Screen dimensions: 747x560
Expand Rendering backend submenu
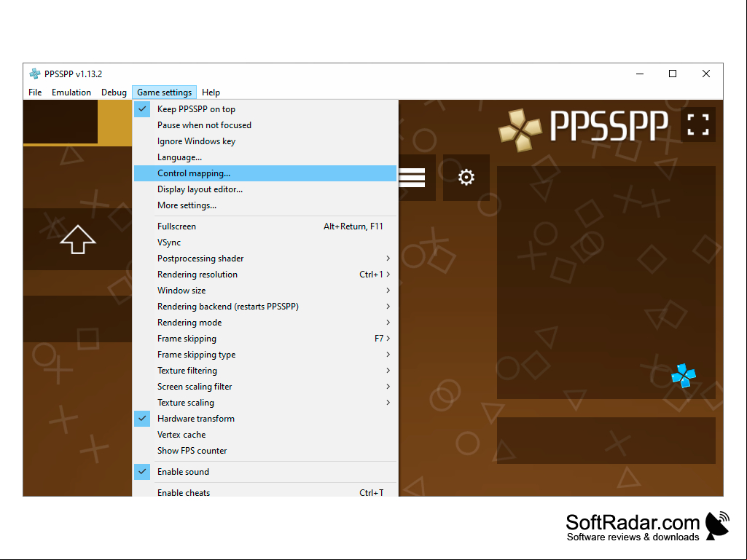(265, 307)
